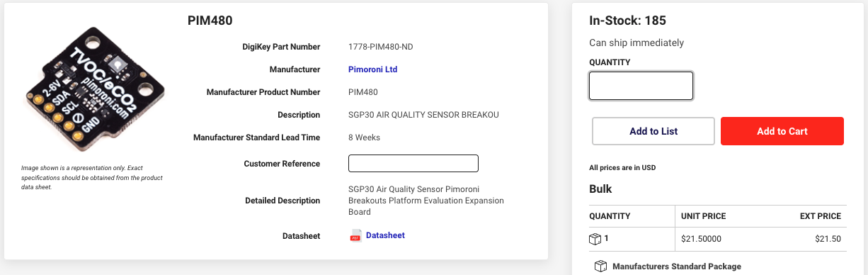
Task: Click the In-Stock: 185 heading
Action: 628,21
